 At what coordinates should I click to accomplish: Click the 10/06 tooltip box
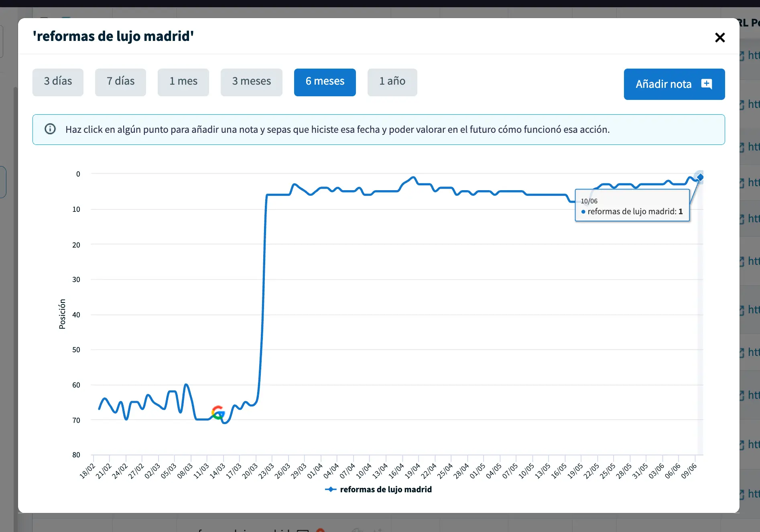click(632, 205)
